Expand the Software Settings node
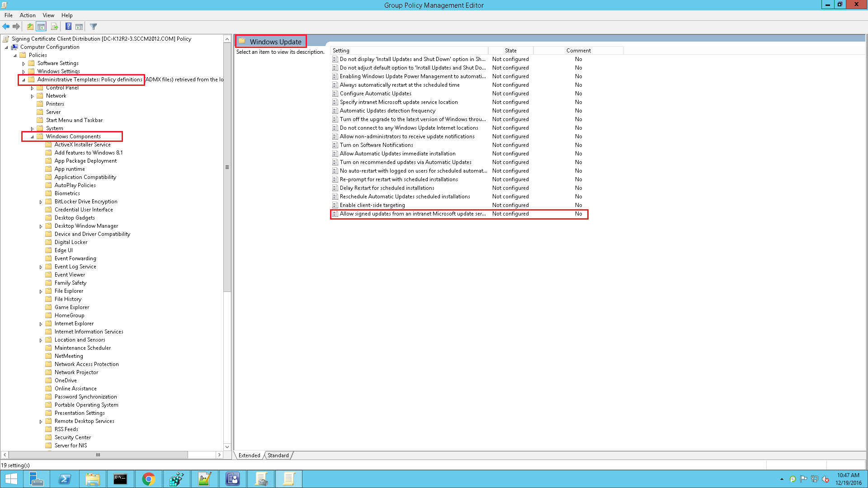 click(24, 64)
